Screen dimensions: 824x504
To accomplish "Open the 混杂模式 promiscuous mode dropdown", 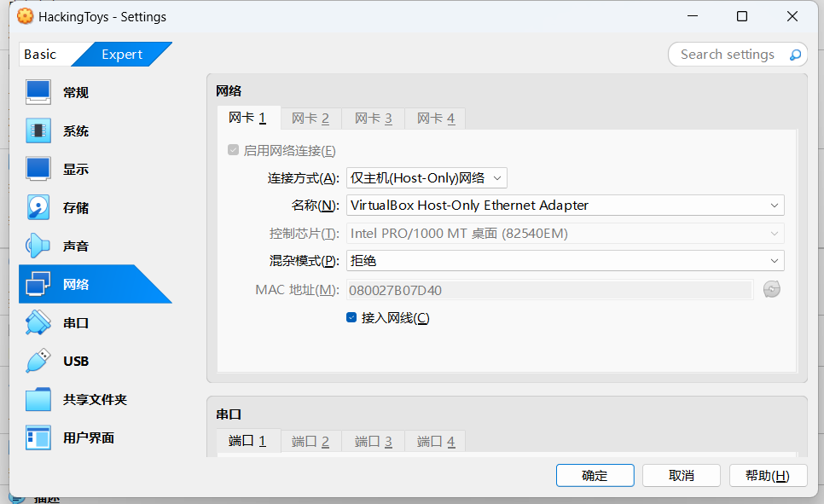I will pyautogui.click(x=565, y=261).
